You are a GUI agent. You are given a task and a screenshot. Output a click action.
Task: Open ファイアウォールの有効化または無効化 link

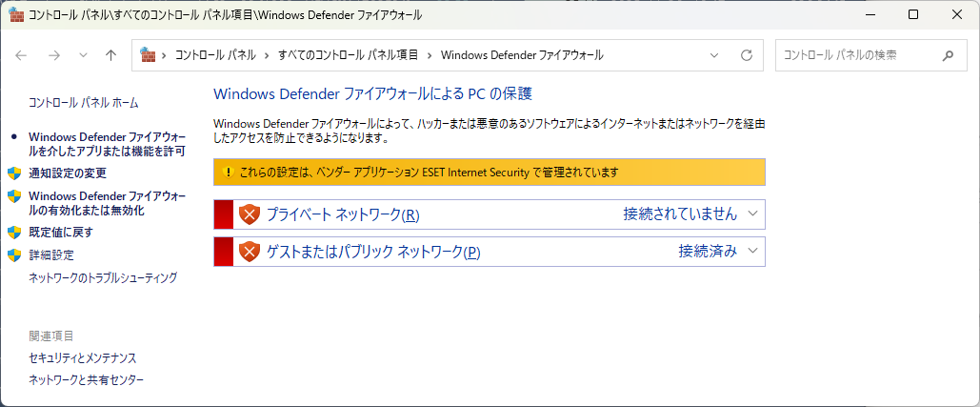[107, 203]
